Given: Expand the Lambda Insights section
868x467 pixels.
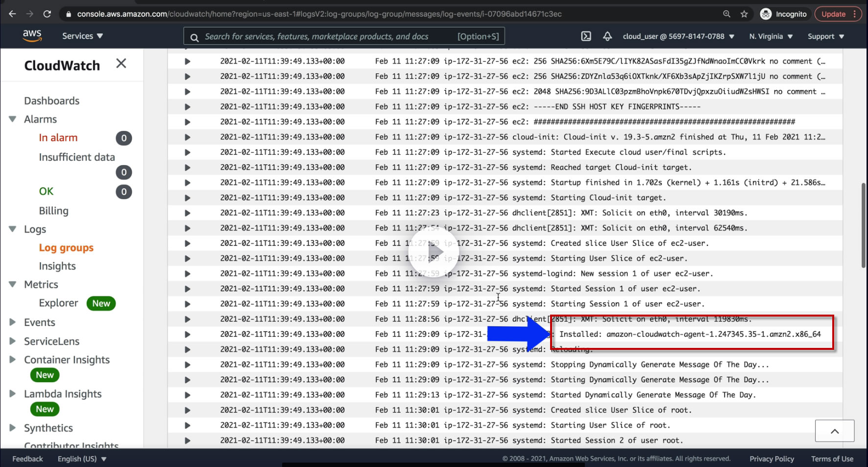Looking at the screenshot, I should pyautogui.click(x=13, y=393).
